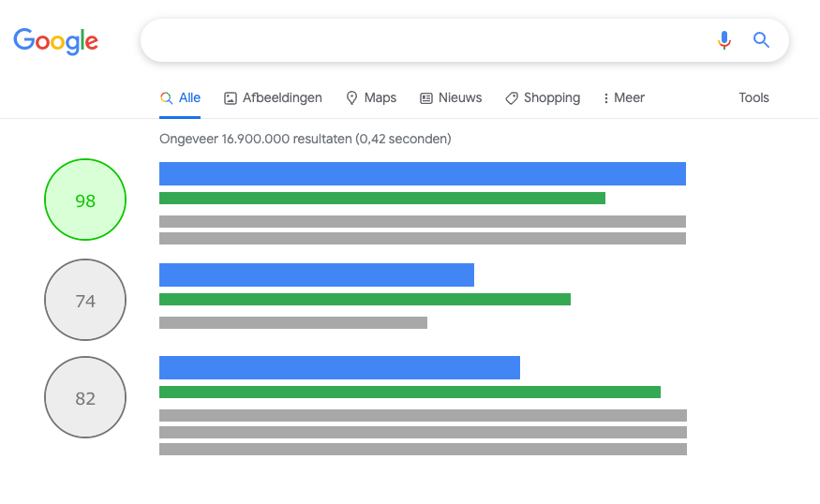Open second result's blue title bar
820x504 pixels.
coord(317,275)
